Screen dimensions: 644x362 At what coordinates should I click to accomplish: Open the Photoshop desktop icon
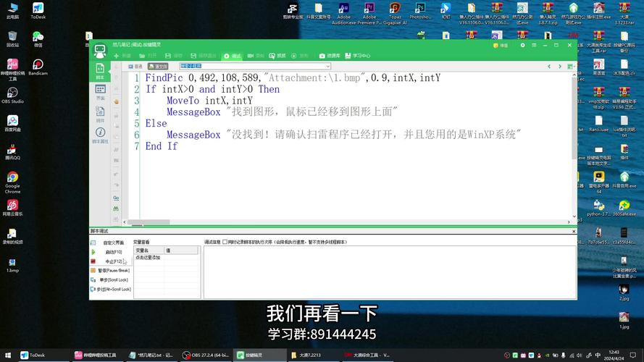(420, 11)
